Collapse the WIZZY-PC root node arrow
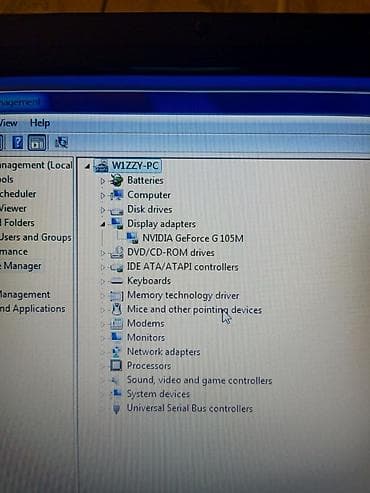 pyautogui.click(x=87, y=166)
